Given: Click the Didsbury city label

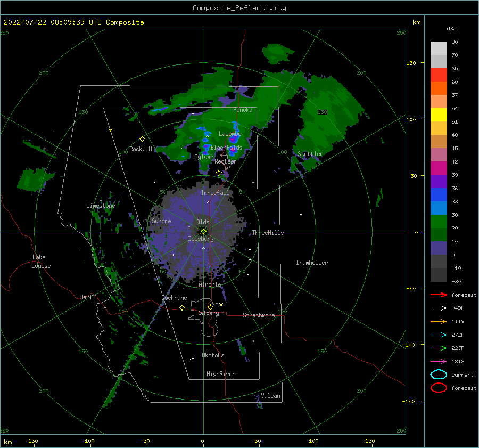Looking at the screenshot, I should click(201, 239).
